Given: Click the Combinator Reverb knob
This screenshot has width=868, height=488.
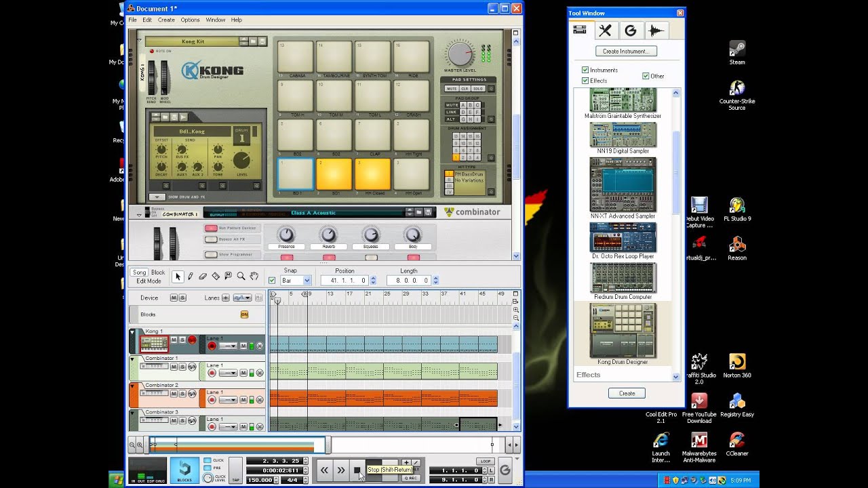Looking at the screenshot, I should [x=328, y=235].
